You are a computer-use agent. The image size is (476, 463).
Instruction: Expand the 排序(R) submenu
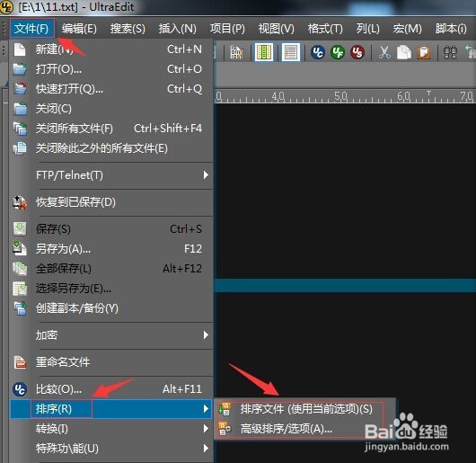[x=111, y=409]
